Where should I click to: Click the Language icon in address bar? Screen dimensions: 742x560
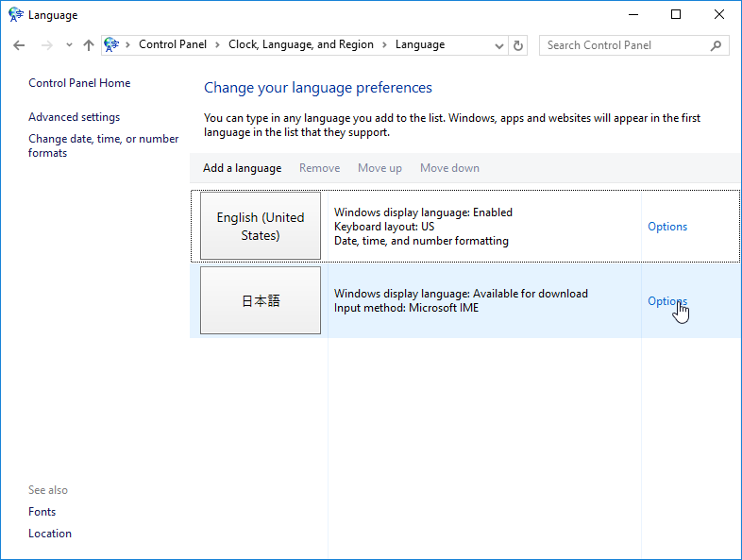coord(112,44)
